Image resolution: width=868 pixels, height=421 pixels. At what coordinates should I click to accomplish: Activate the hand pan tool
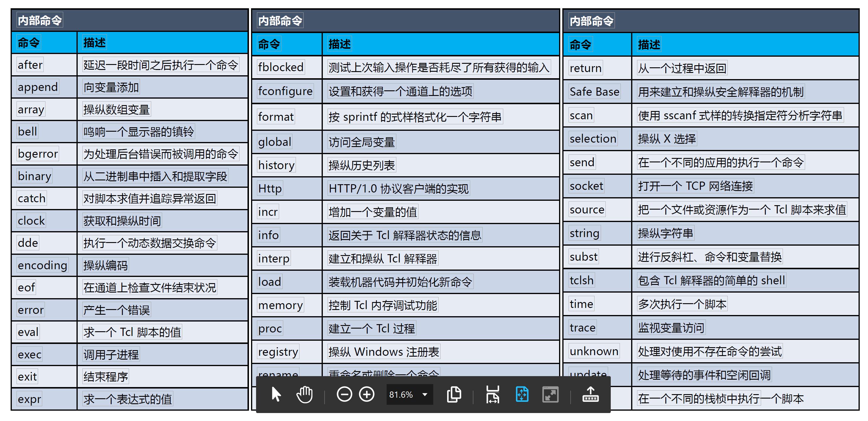(x=304, y=394)
